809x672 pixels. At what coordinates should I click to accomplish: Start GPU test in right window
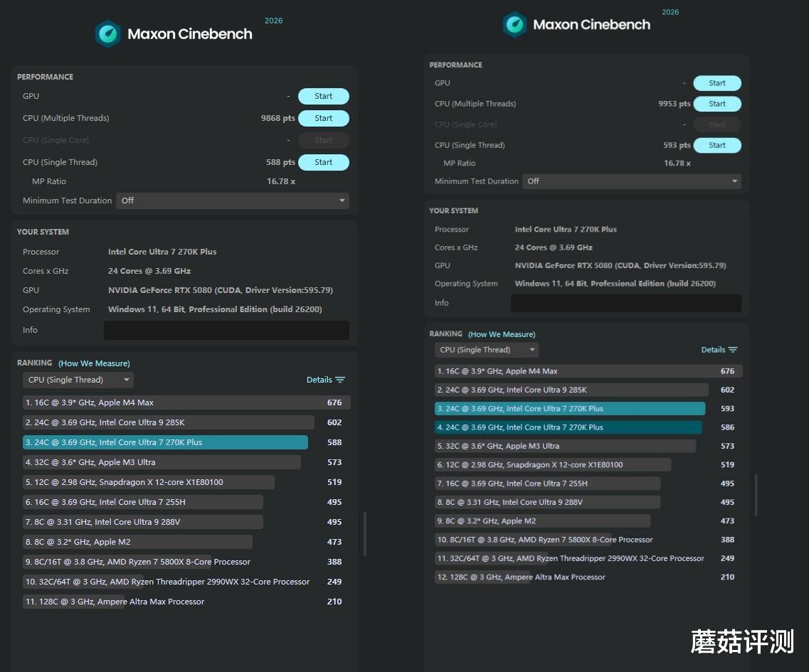tap(717, 83)
